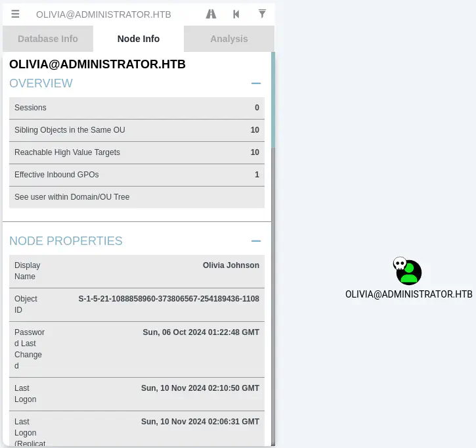Click the skull marker on the user node
Screen dimensions: 476x448
point(399,264)
